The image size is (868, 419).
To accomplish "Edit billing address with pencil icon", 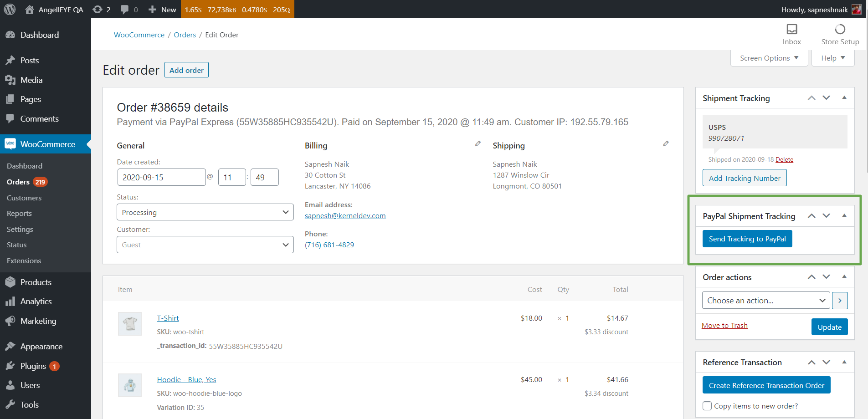I will (478, 143).
